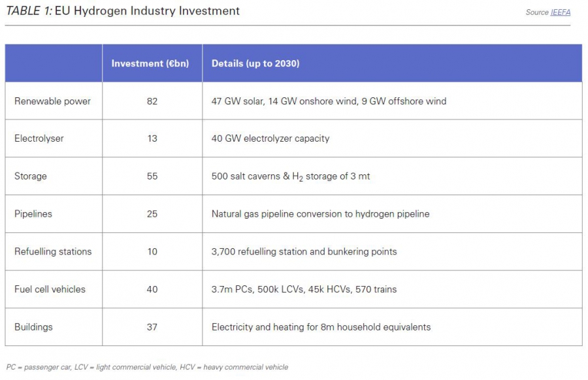Select the 'Pipelines' row label
588x380 pixels.
click(33, 214)
